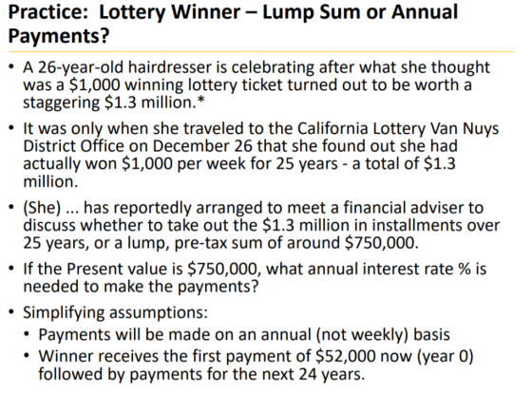532x411 pixels.
Task: Click sub-bullet 'Payments will be made on an annual'
Action: point(175,334)
